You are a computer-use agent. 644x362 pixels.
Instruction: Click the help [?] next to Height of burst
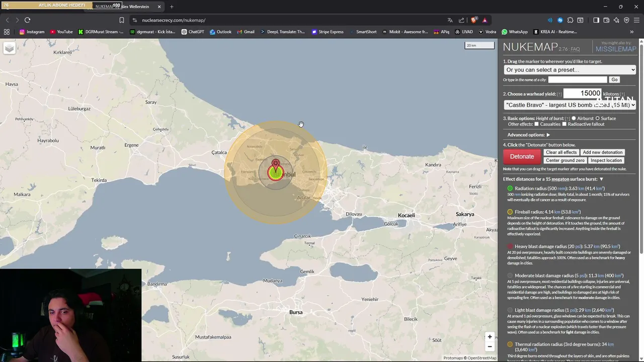pyautogui.click(x=568, y=119)
